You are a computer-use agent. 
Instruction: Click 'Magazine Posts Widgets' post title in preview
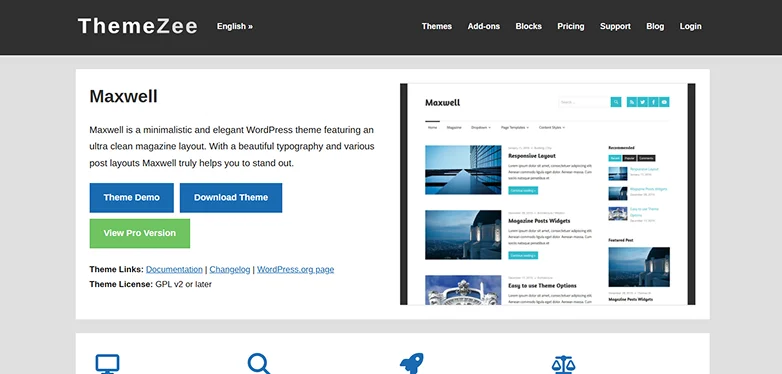point(539,221)
